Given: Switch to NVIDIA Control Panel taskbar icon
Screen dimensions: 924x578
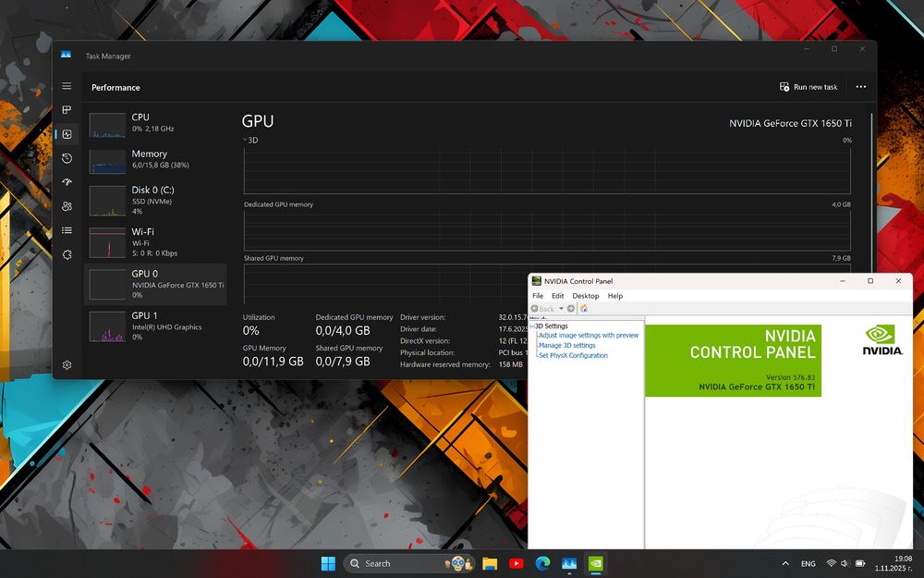Looking at the screenshot, I should pos(596,563).
